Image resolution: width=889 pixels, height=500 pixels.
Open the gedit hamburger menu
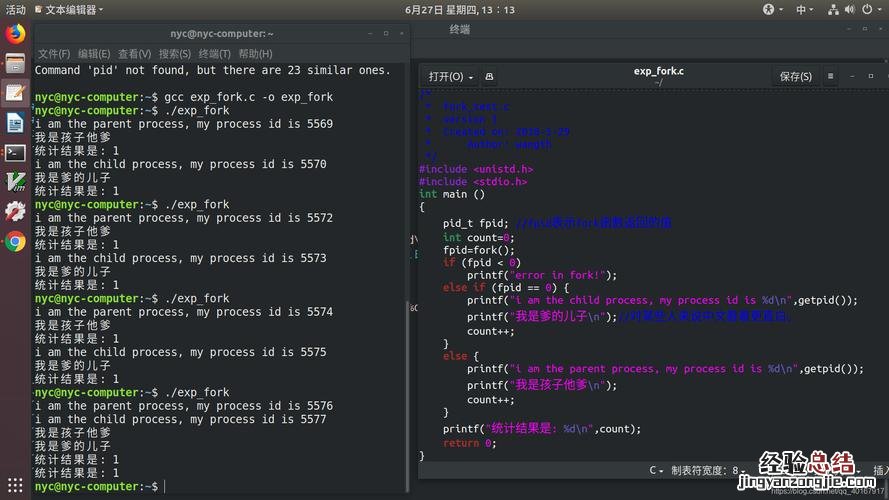click(830, 76)
